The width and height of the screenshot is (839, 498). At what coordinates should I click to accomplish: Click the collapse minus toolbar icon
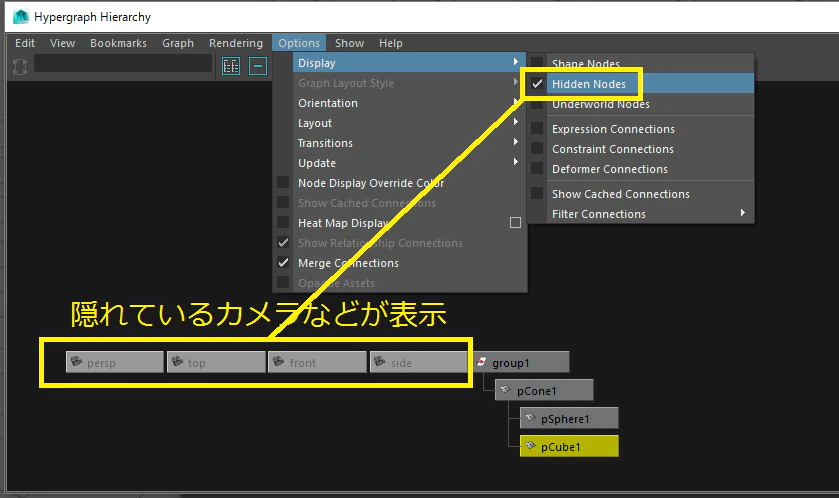click(x=258, y=66)
